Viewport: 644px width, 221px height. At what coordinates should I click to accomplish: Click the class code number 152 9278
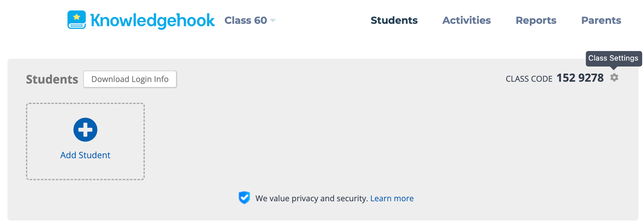tap(580, 78)
